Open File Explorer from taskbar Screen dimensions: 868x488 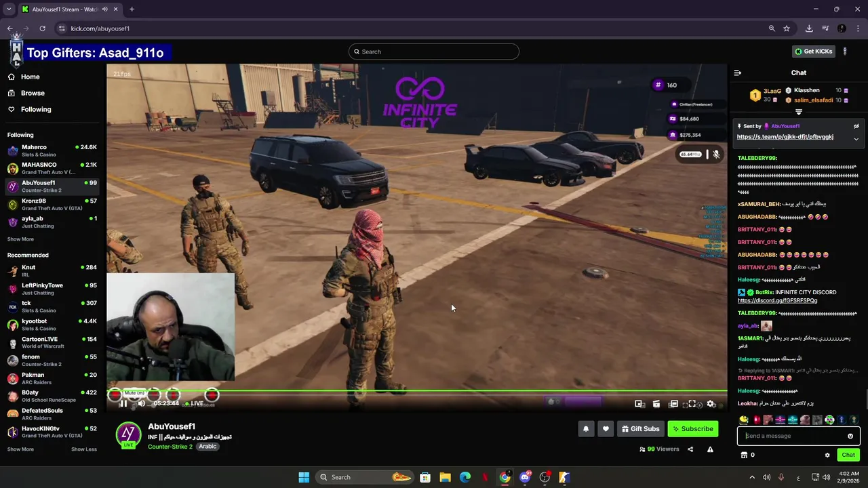pos(445,477)
